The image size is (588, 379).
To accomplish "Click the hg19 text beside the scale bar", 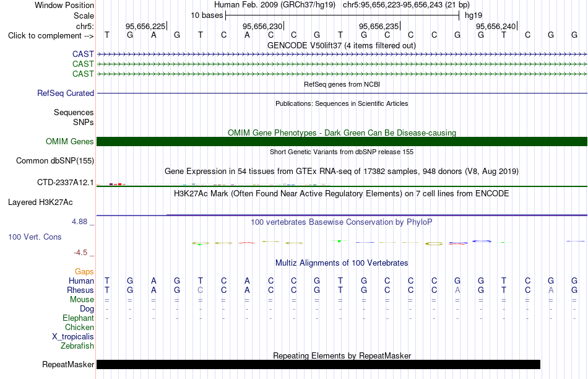I will point(473,15).
